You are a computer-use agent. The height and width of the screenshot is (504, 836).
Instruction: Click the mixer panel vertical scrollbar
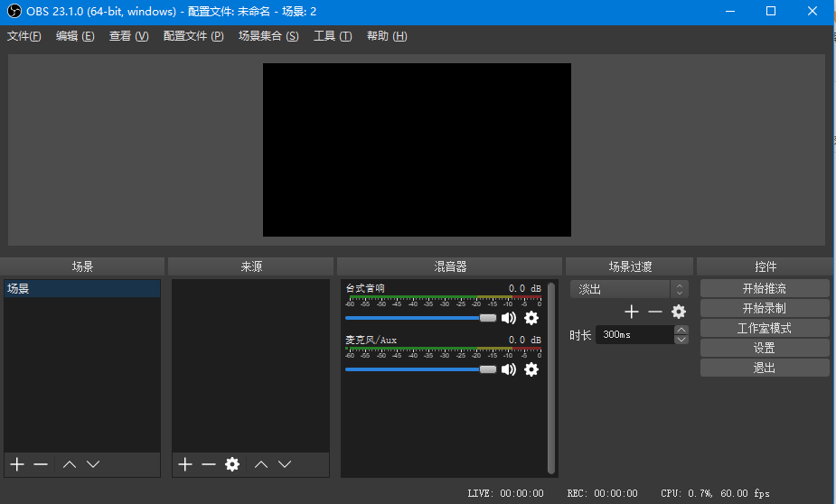click(x=551, y=378)
